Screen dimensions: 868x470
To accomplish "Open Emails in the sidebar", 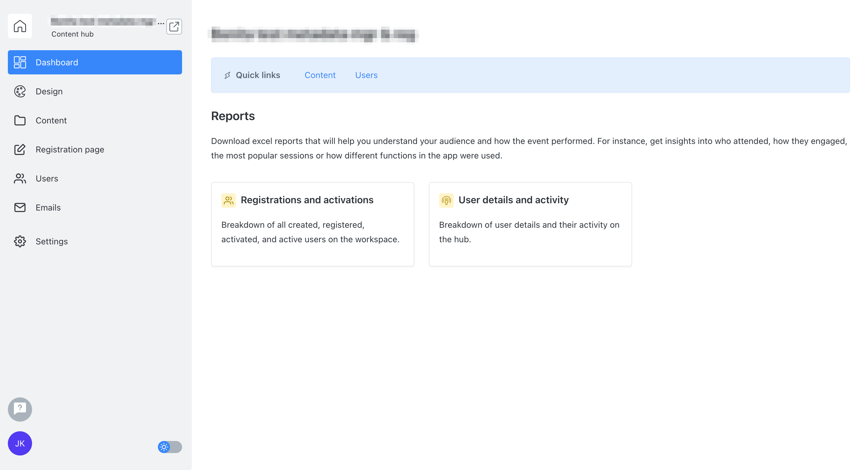I will tap(95, 207).
